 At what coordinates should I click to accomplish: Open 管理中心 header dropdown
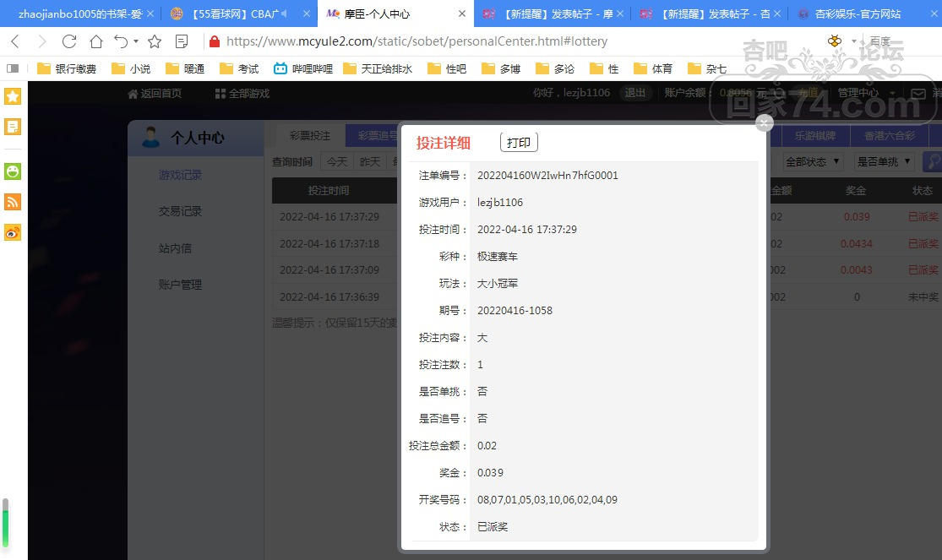click(x=866, y=93)
